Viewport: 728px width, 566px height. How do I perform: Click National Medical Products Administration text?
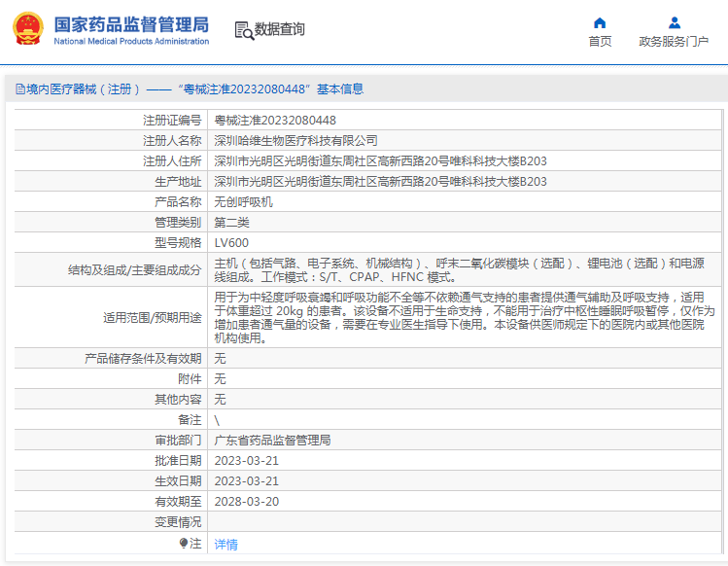click(x=131, y=42)
